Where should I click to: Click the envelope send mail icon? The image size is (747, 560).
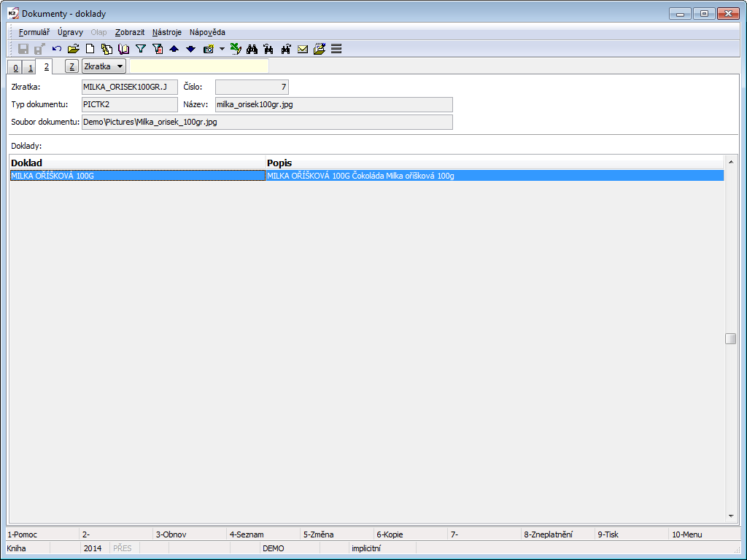[x=303, y=49]
